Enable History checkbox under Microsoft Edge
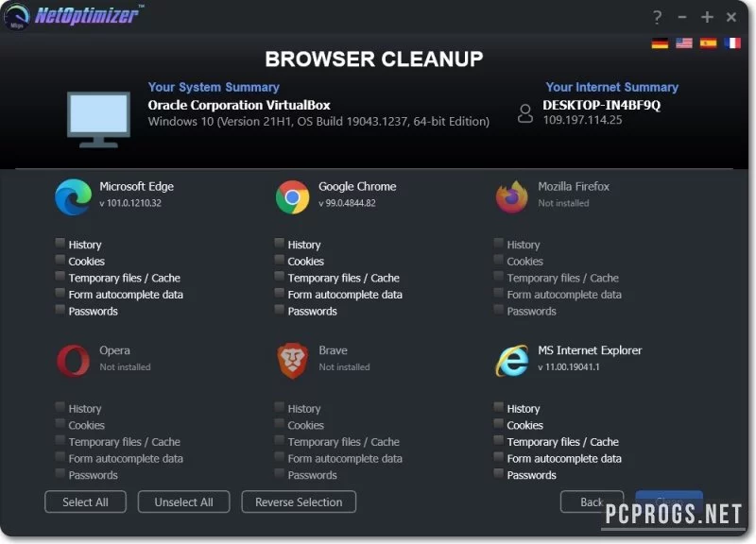This screenshot has height=544, width=756. [60, 243]
